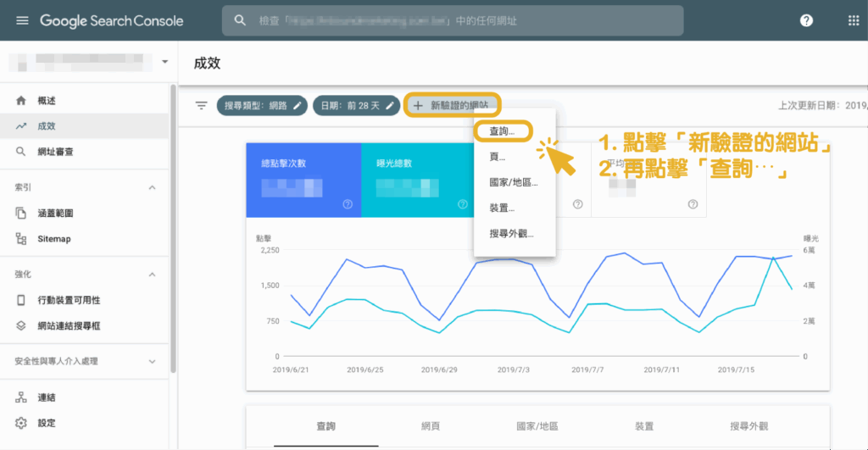This screenshot has height=450, width=868.
Task: Switch to the 國家/地區 table tab
Action: [x=537, y=426]
